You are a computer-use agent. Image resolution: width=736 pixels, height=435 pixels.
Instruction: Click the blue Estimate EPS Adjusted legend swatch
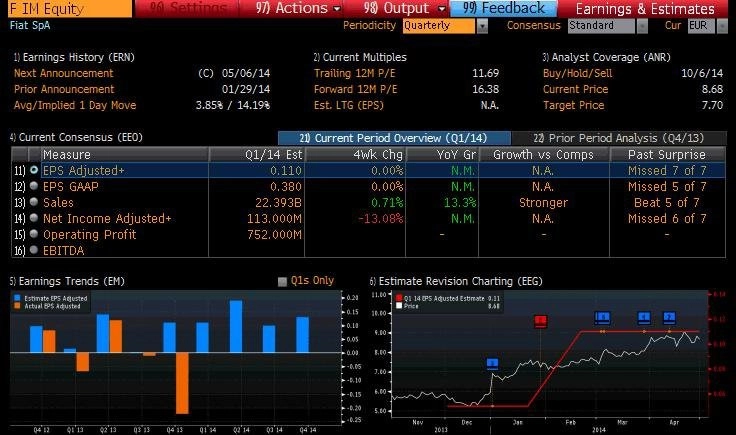point(17,298)
